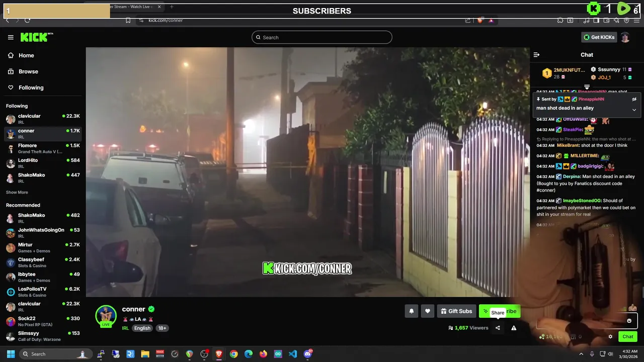Click the Get KICKs button
This screenshot has width=644, height=362.
click(599, 37)
